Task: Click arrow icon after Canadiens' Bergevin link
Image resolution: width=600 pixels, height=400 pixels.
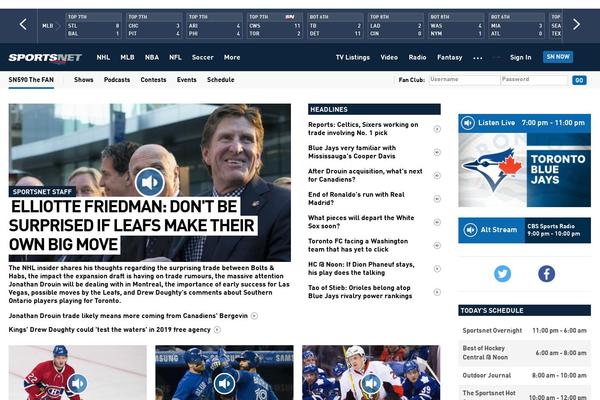Action: tap(254, 316)
